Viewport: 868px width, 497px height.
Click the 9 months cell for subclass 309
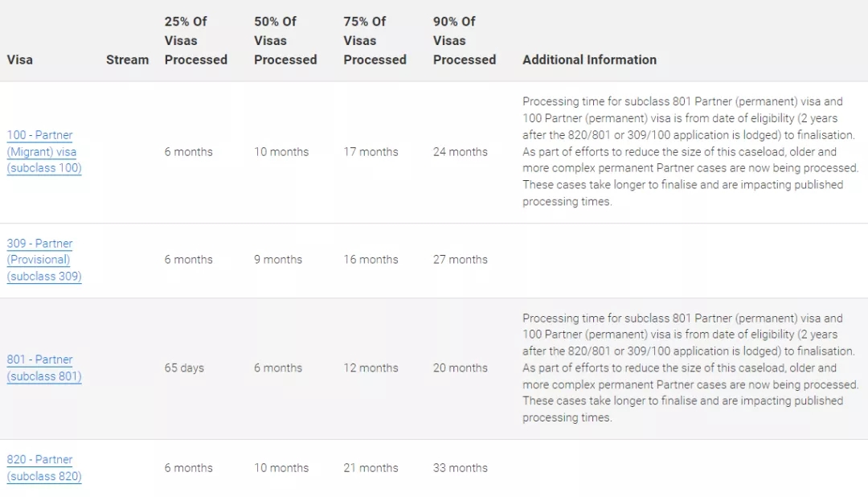[x=278, y=260]
